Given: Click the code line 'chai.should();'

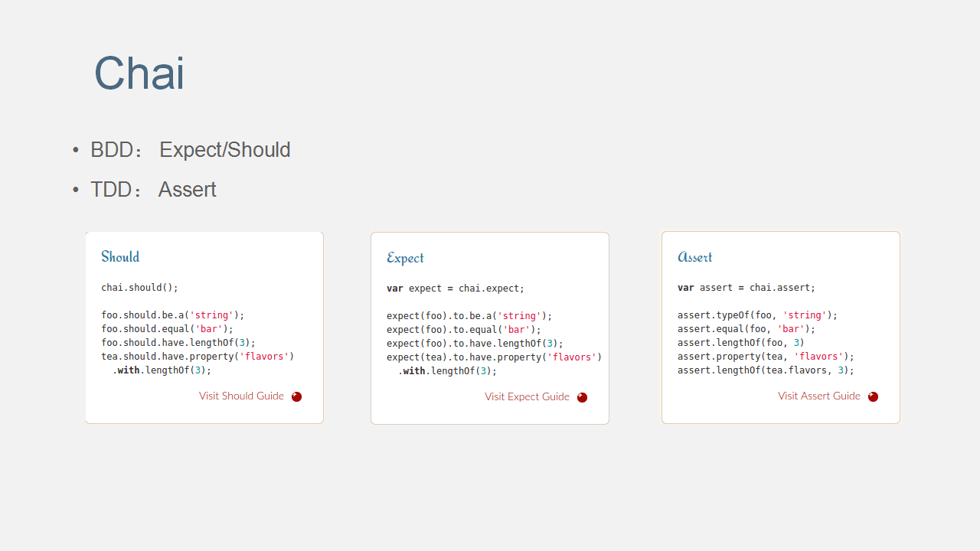Looking at the screenshot, I should [x=140, y=288].
